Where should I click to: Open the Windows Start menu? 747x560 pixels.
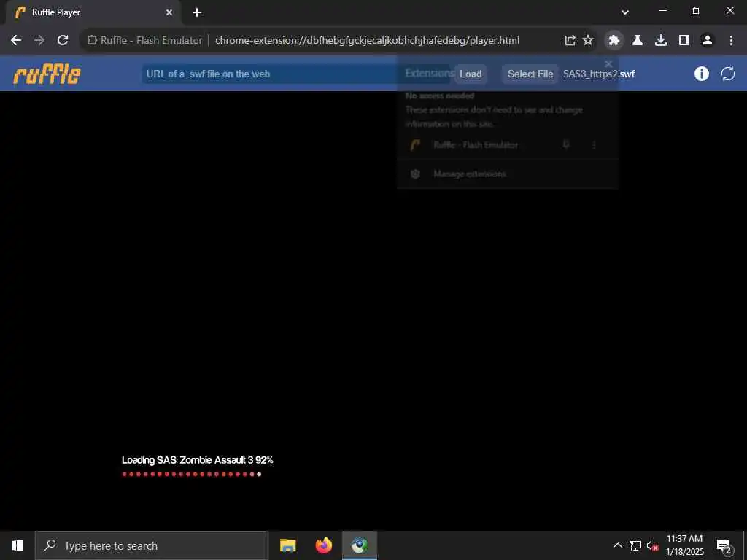click(18, 545)
